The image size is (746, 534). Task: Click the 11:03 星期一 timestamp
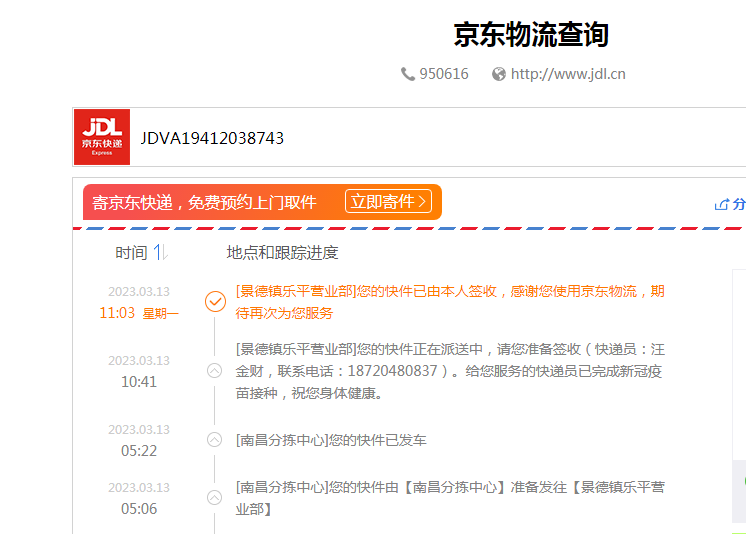(139, 313)
